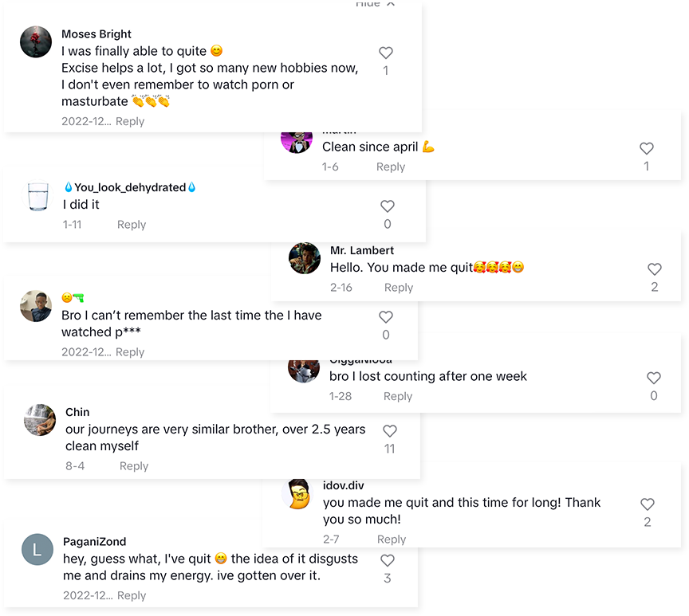This screenshot has height=616, width=689.
Task: Reply to idov.div's thank you comment
Action: pyautogui.click(x=392, y=539)
